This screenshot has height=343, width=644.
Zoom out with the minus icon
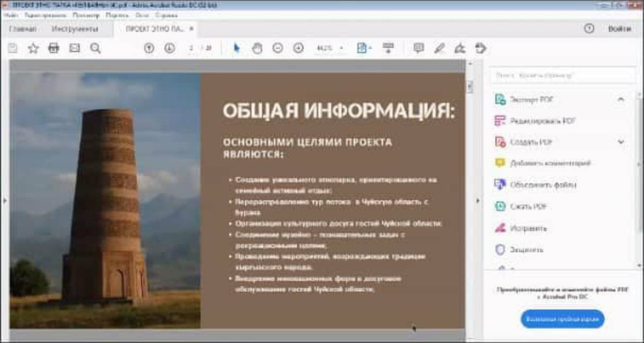point(277,48)
